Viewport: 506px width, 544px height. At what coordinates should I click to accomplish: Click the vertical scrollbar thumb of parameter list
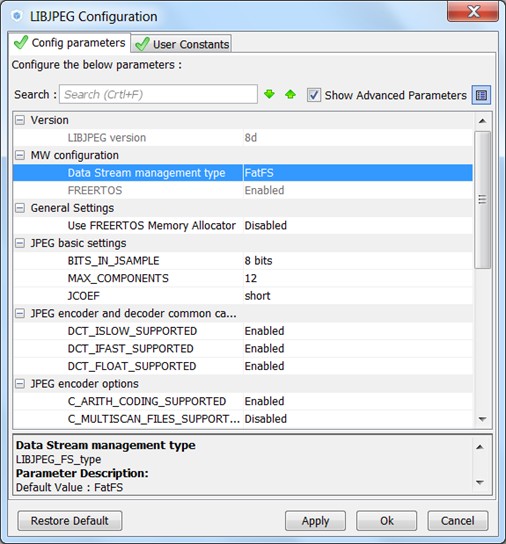[x=482, y=199]
